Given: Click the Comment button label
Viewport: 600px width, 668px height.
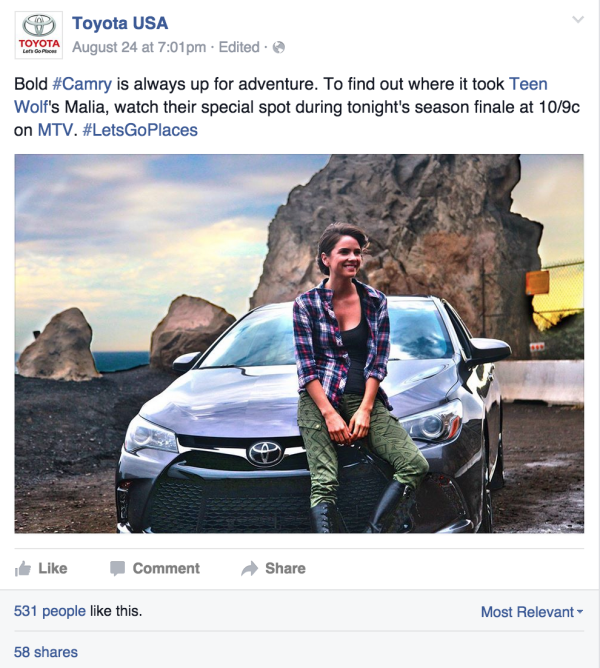Looking at the screenshot, I should point(166,568).
